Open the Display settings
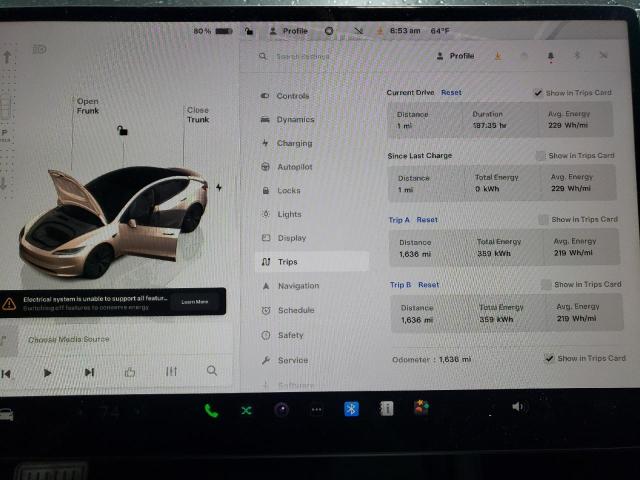640x480 pixels. pyautogui.click(x=291, y=238)
